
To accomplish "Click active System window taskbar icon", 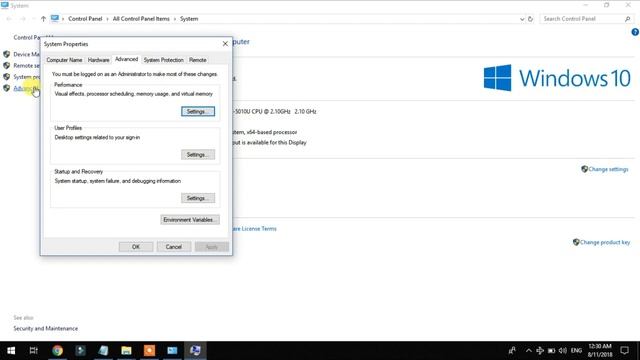I will pyautogui.click(x=195, y=351).
